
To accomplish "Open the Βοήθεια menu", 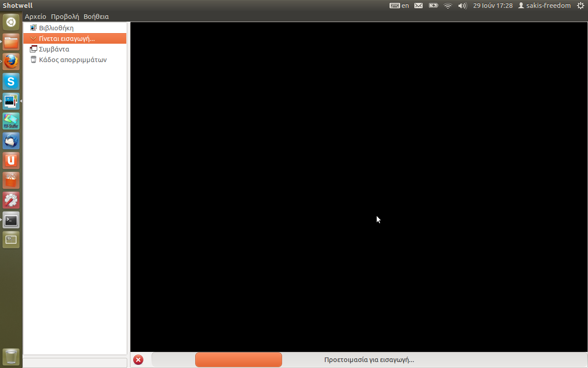I will [96, 17].
